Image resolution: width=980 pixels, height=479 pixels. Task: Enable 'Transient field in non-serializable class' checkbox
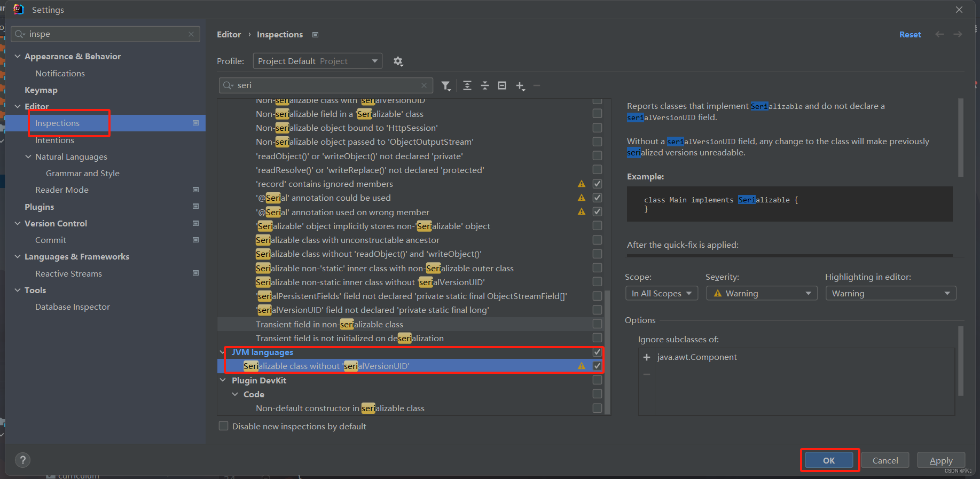click(x=597, y=324)
